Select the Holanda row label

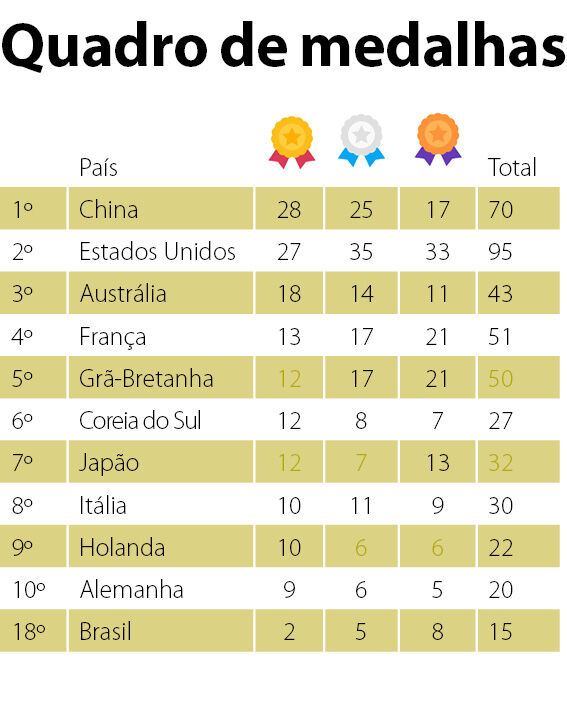tap(122, 547)
